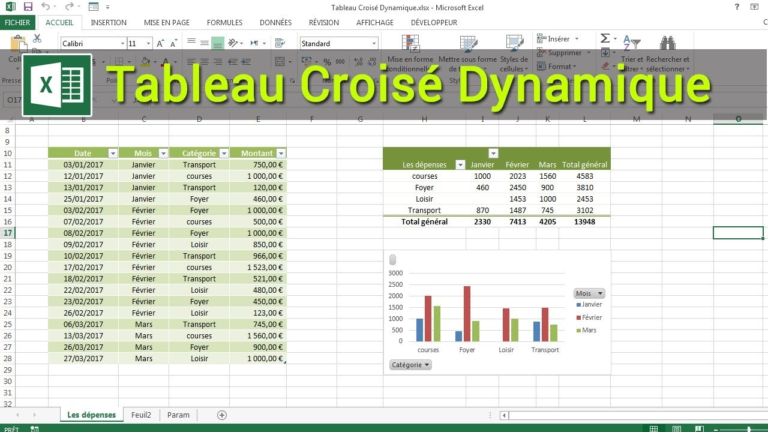The image size is (768, 432).
Task: Enable wrap text in cell
Action: [280, 43]
